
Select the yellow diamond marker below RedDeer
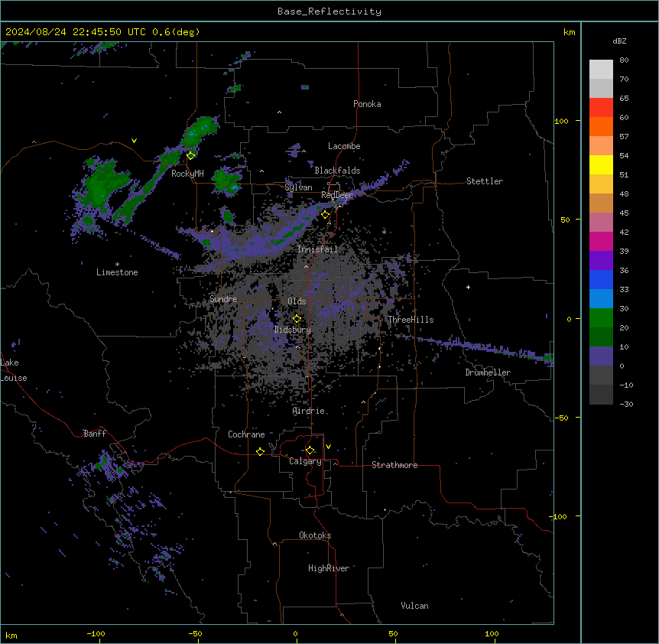click(x=325, y=215)
